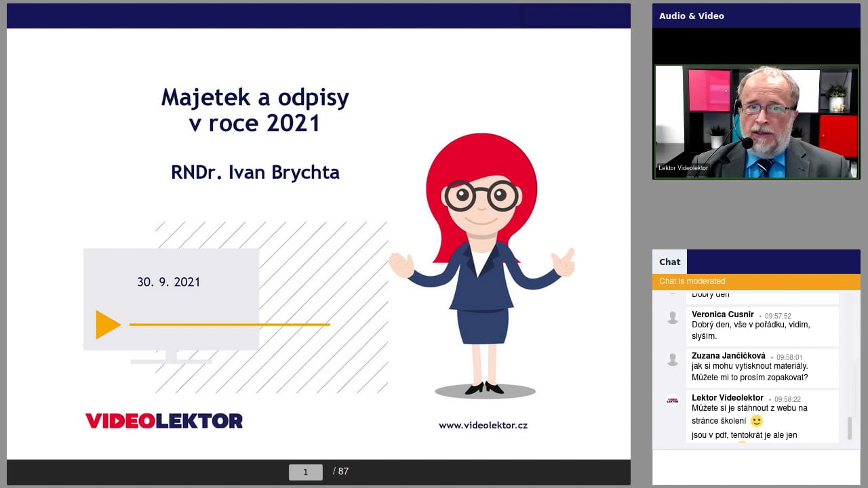
Task: Click the smiley emoji in chat message
Action: tap(757, 421)
